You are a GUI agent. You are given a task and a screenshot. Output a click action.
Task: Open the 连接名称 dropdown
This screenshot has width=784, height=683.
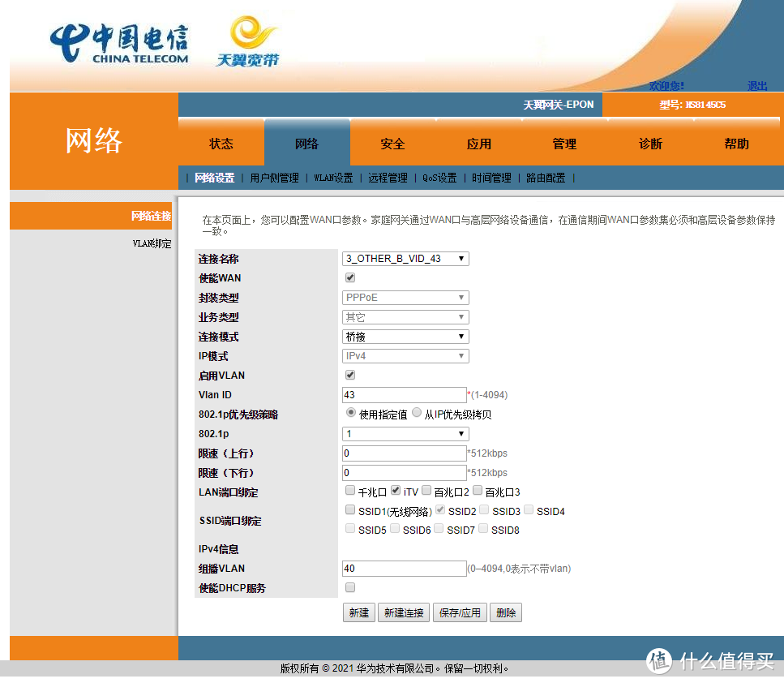click(x=405, y=258)
